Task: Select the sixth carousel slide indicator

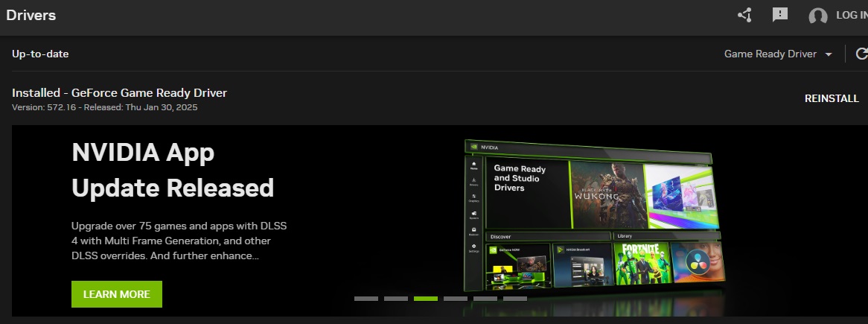Action: (x=515, y=299)
